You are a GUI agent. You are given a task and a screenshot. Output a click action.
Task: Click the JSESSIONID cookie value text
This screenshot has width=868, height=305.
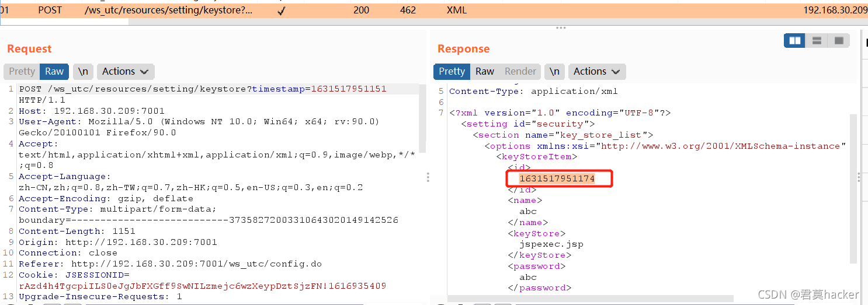coord(202,286)
